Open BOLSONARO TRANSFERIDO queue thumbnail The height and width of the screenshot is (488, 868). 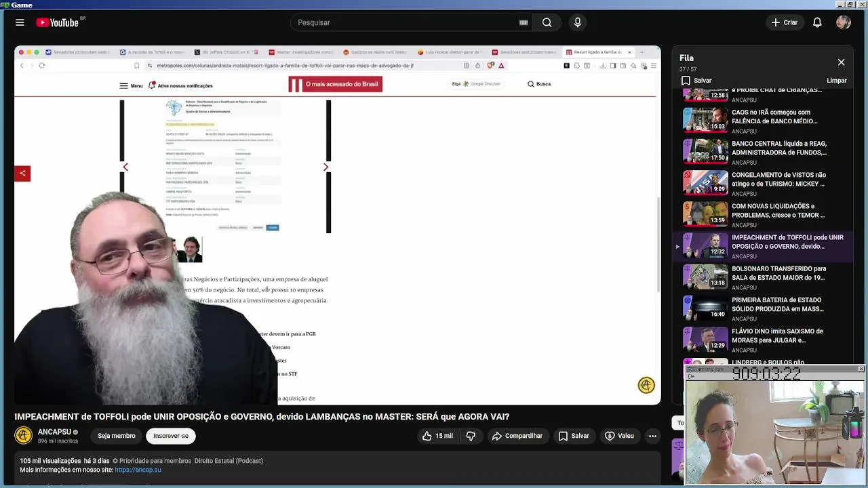pyautogui.click(x=705, y=277)
